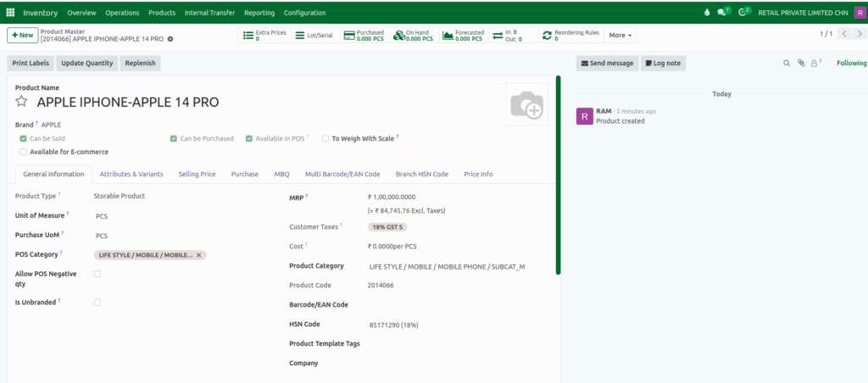The image size is (868, 383).
Task: Open the Lot/Serial smart button
Action: 315,36
